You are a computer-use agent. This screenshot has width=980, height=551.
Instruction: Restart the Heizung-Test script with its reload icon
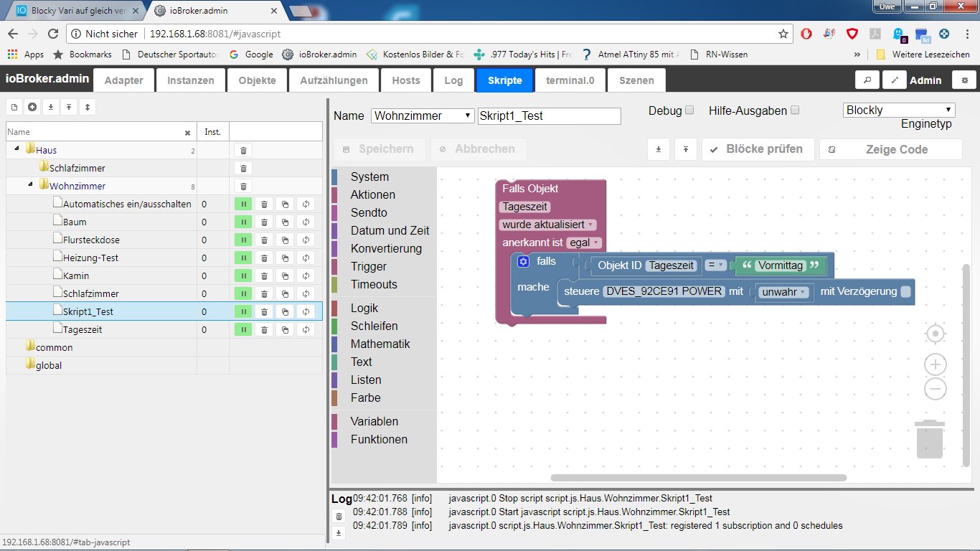pyautogui.click(x=306, y=258)
